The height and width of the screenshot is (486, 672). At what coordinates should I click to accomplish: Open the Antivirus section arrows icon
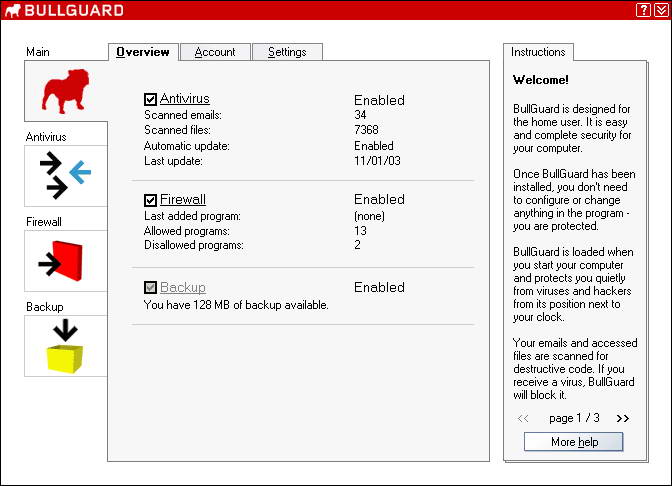(x=66, y=176)
